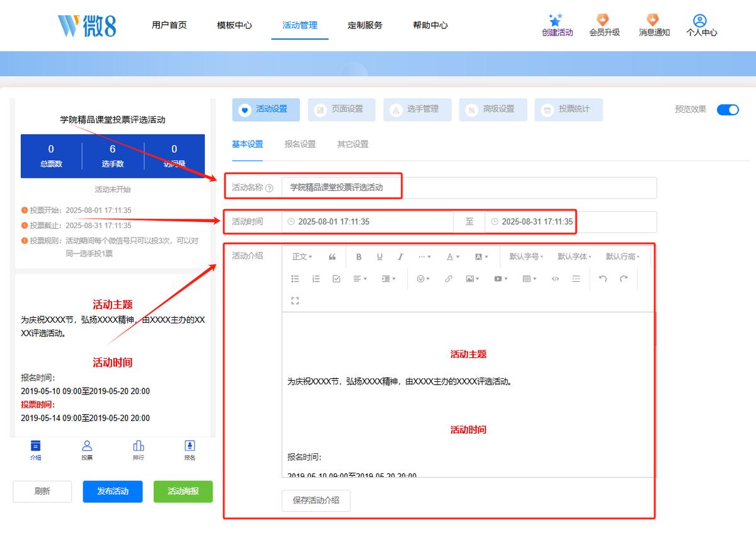Open 个人中心 profile
The height and width of the screenshot is (549, 756).
tap(701, 25)
